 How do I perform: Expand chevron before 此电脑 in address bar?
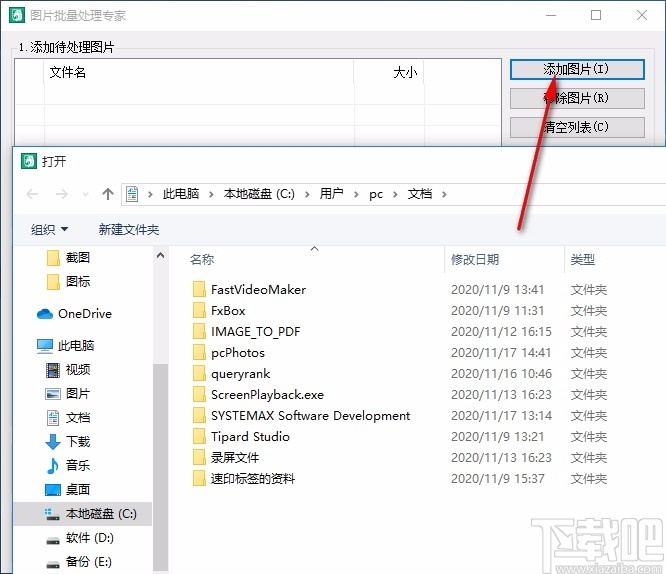click(150, 195)
